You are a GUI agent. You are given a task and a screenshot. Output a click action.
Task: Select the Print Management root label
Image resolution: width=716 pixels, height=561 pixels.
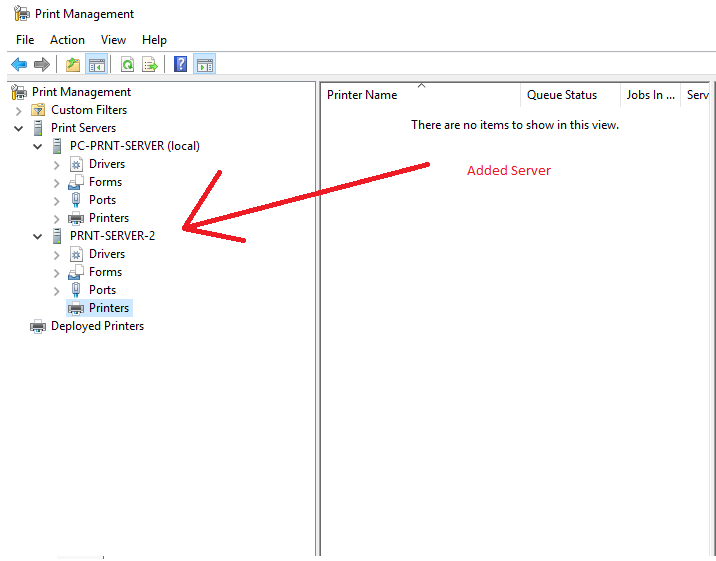point(81,92)
